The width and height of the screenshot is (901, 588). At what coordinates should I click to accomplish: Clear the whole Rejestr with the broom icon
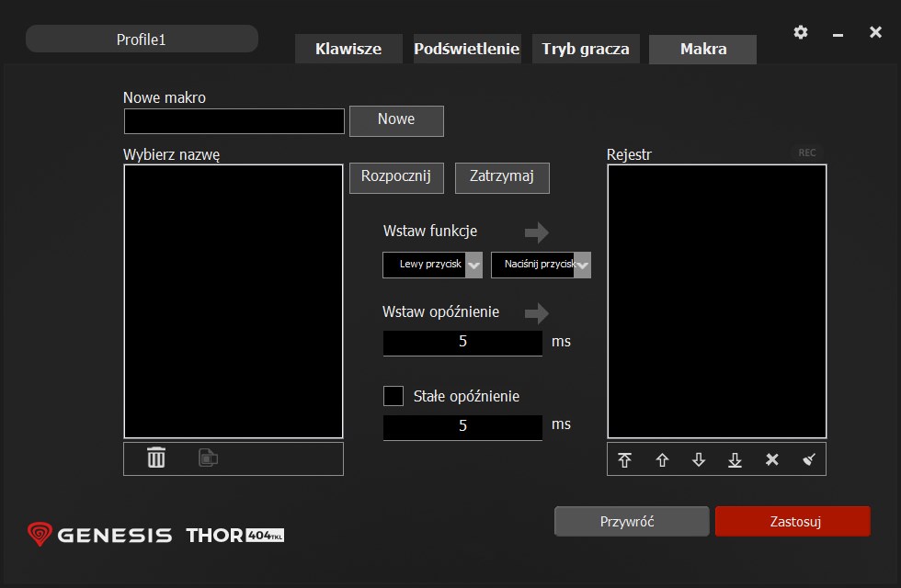pos(809,459)
